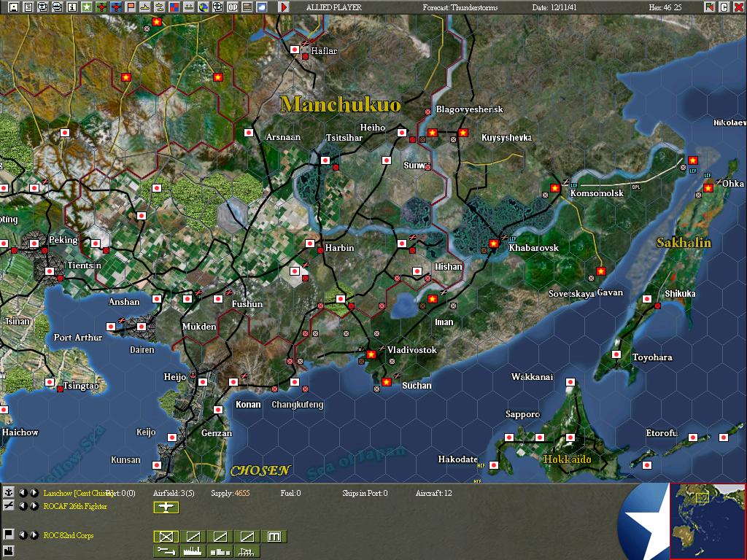747x560 pixels.
Task: Select the fighter aircraft unit button
Action: [166, 507]
